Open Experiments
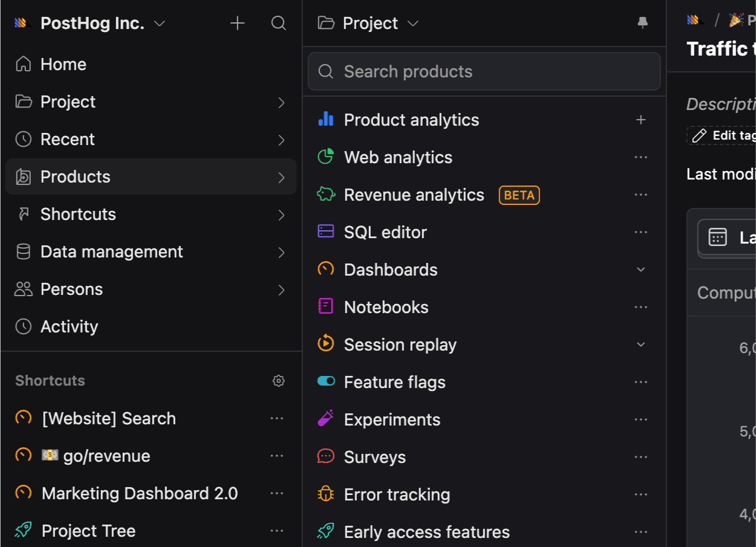This screenshot has height=547, width=756. pos(392,419)
